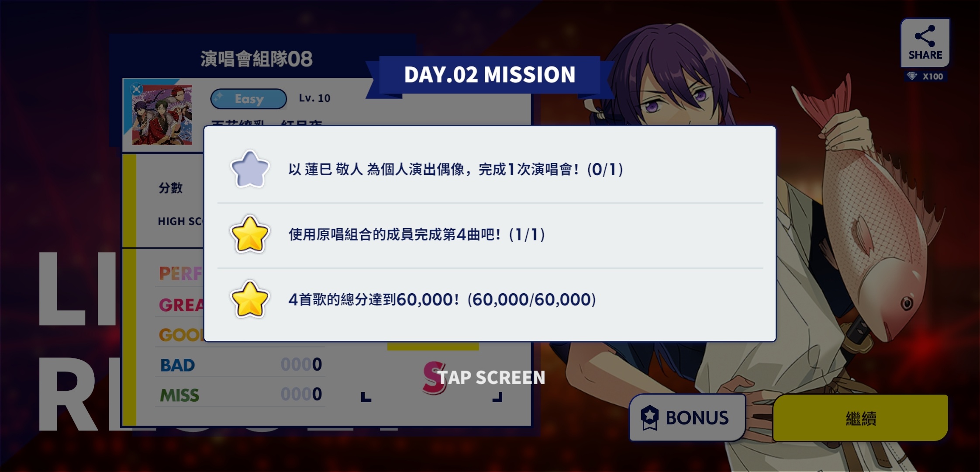
Task: Open the BONUS button
Action: 687,417
